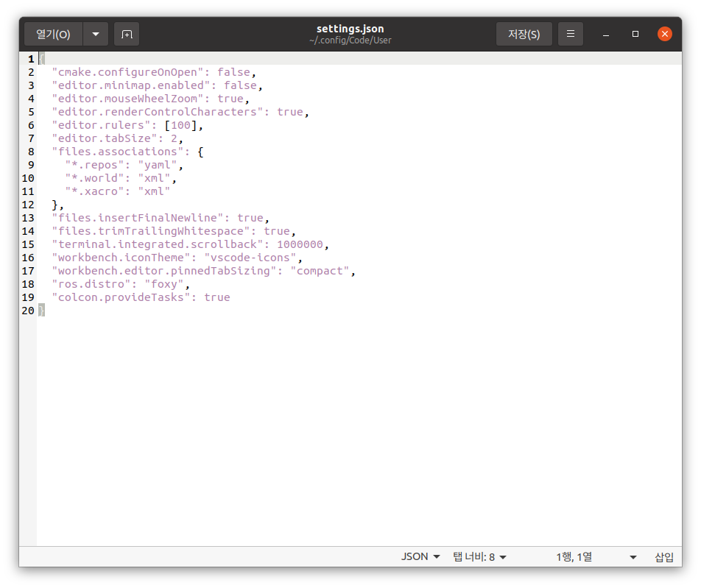Click the "*.world" entry
The width and height of the screenshot is (701, 588).
click(94, 178)
